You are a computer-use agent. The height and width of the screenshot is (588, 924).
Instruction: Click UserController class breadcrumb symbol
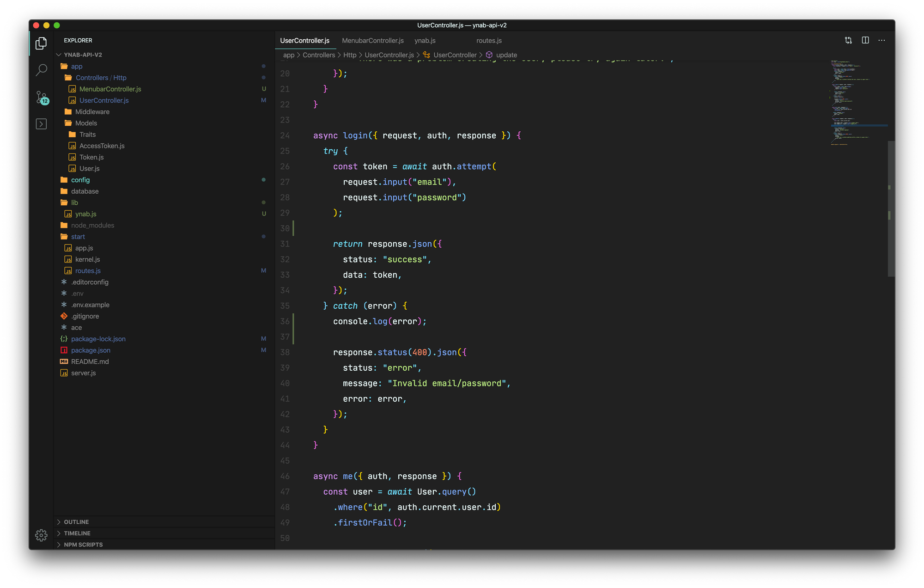point(450,55)
